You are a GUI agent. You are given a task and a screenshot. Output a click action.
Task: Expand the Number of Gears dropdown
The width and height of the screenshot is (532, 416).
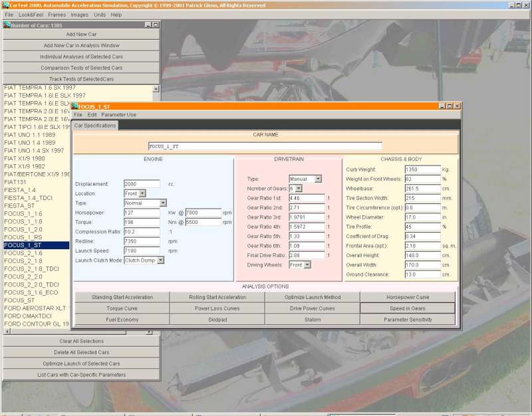point(299,189)
